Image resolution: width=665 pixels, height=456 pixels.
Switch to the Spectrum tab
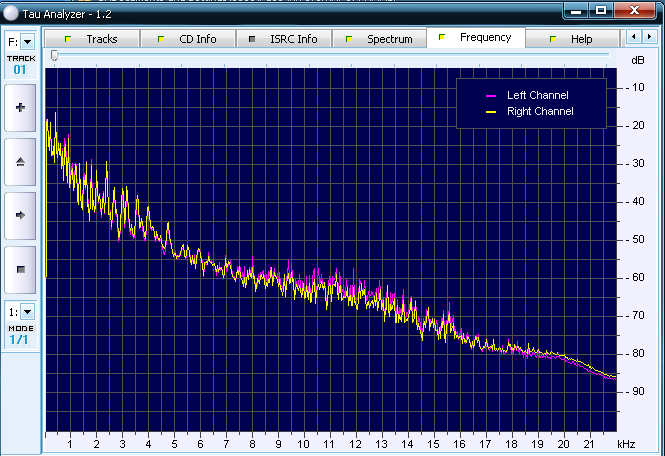pos(380,39)
